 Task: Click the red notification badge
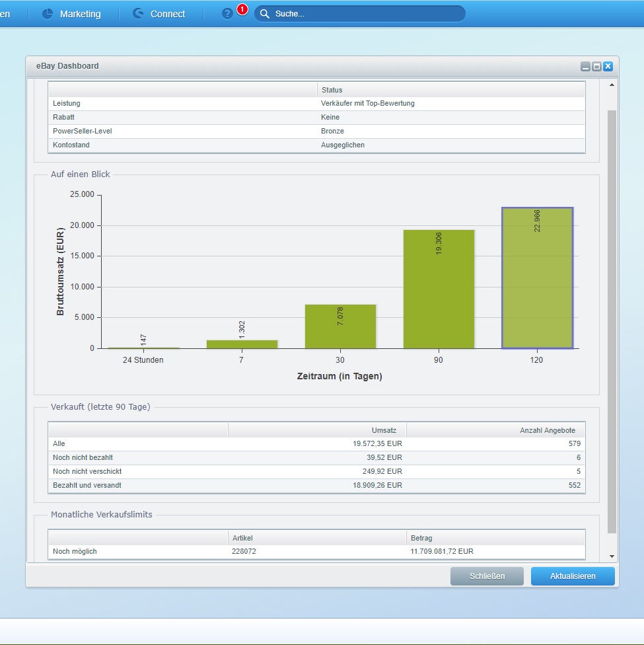point(242,9)
